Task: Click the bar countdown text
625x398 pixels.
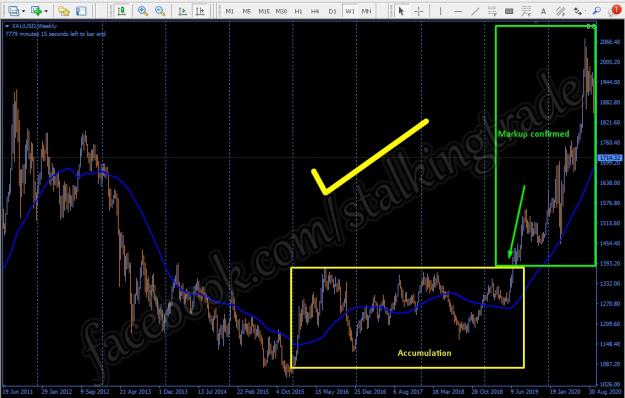Action: point(55,34)
